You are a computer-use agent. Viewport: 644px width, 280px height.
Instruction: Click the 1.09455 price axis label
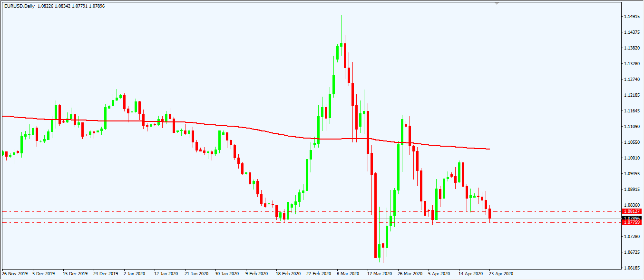(x=632, y=174)
